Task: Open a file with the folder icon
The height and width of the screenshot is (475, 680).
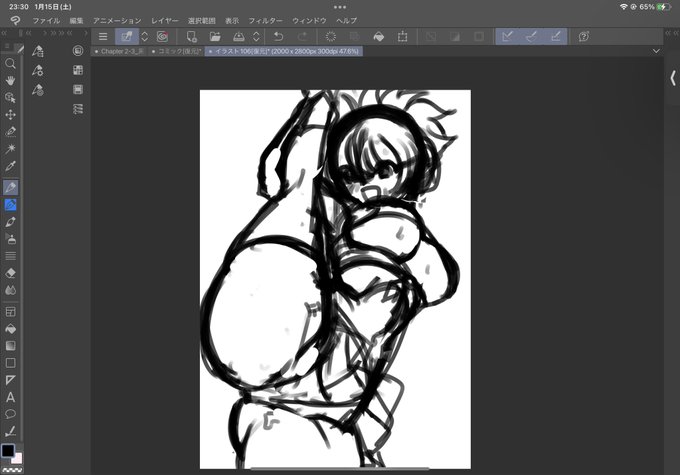Action: 215,36
